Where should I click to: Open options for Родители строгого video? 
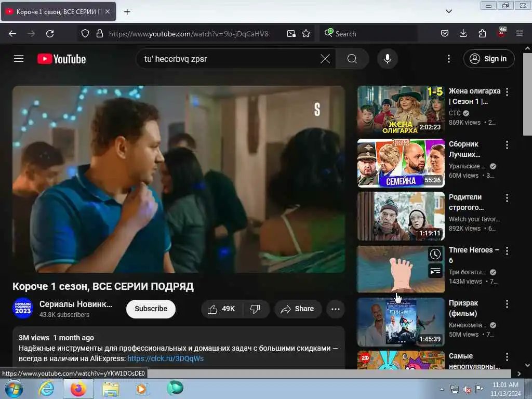click(x=507, y=198)
